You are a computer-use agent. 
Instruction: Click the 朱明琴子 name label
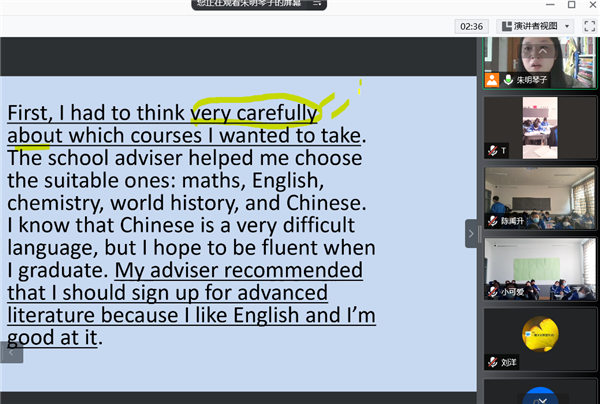tap(532, 80)
